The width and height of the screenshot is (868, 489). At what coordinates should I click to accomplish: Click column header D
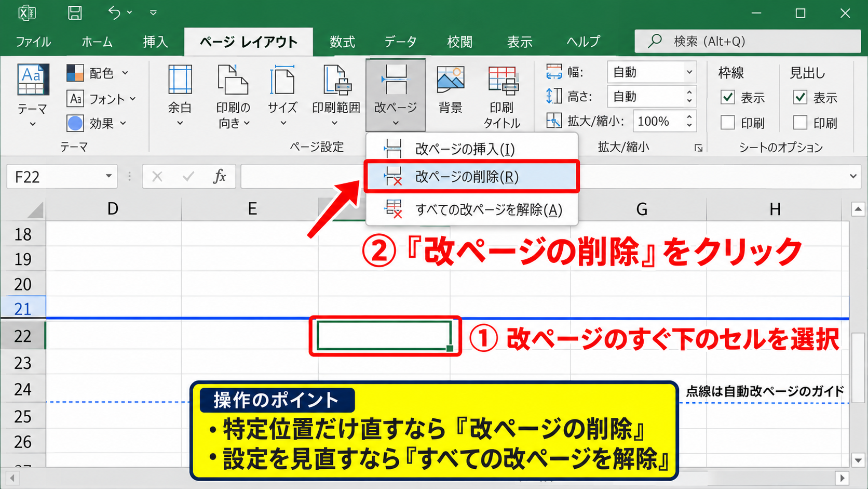click(x=113, y=209)
